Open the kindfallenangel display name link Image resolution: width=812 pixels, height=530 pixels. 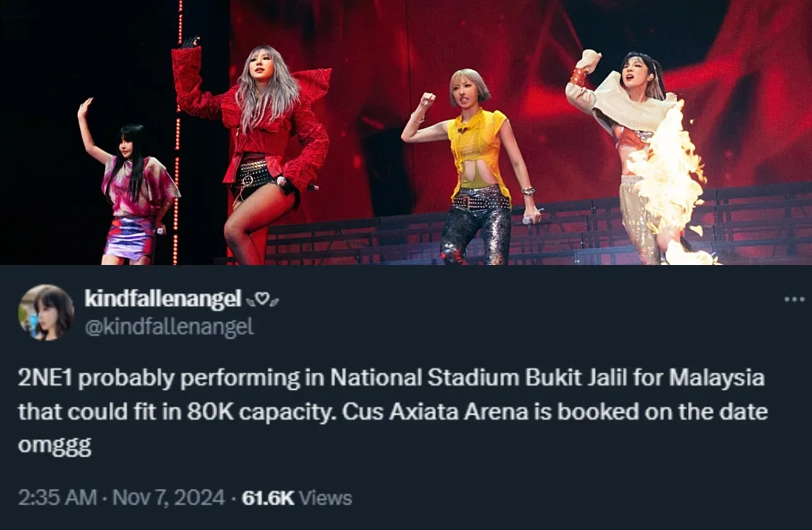162,298
